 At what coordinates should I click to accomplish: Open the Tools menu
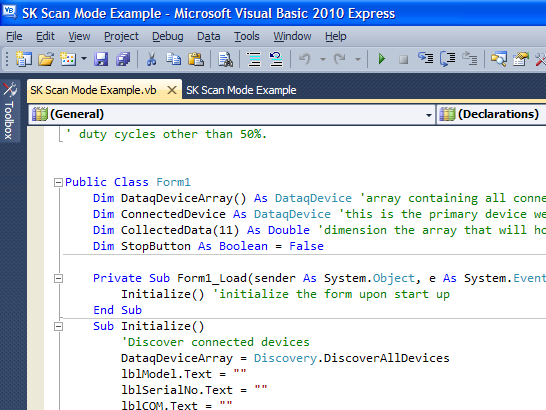tap(247, 36)
